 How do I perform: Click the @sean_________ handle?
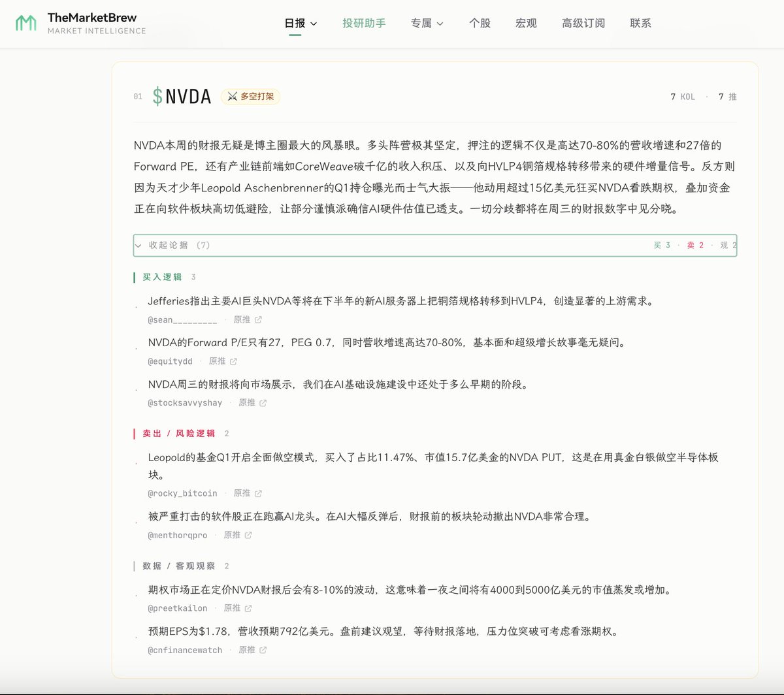click(x=182, y=320)
